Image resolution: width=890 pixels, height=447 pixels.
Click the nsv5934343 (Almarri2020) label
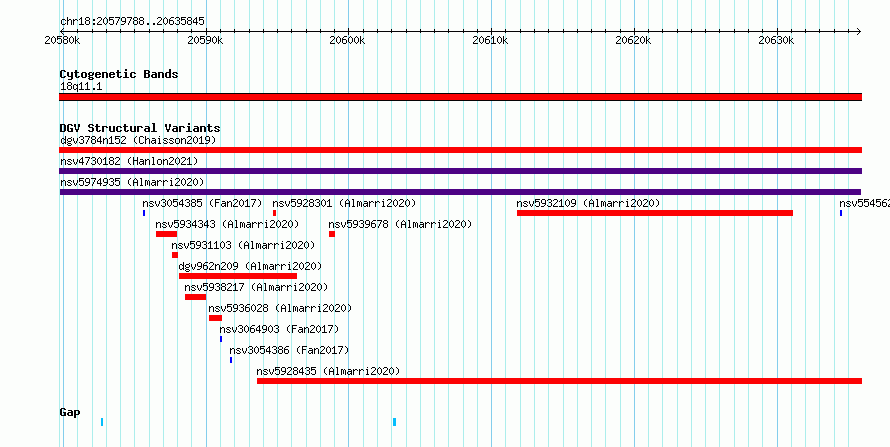227,224
